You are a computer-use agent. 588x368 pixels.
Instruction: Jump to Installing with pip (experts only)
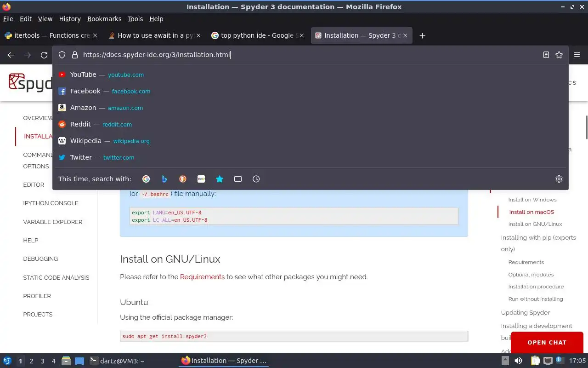(x=538, y=243)
